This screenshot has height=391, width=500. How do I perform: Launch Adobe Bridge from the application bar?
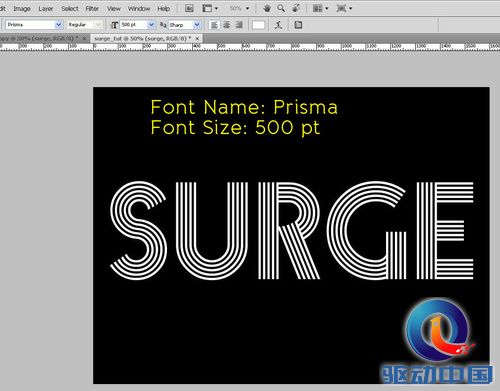(x=189, y=8)
